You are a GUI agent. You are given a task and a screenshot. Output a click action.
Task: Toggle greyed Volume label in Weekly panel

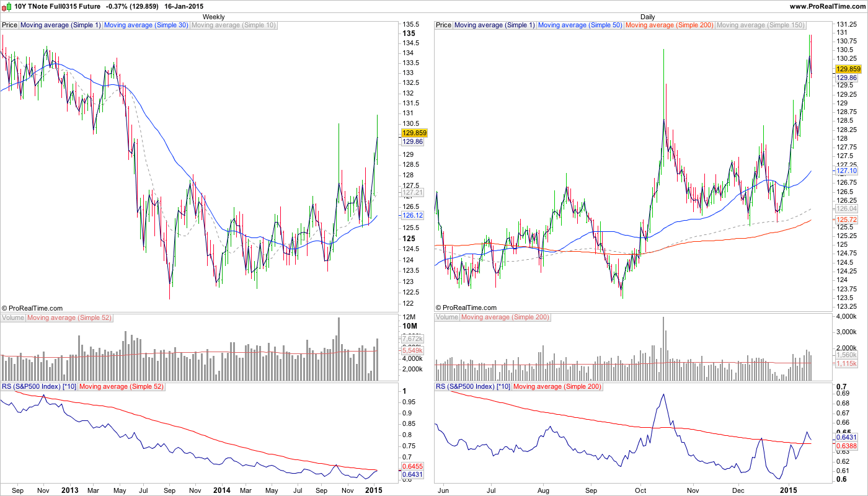[x=13, y=317]
